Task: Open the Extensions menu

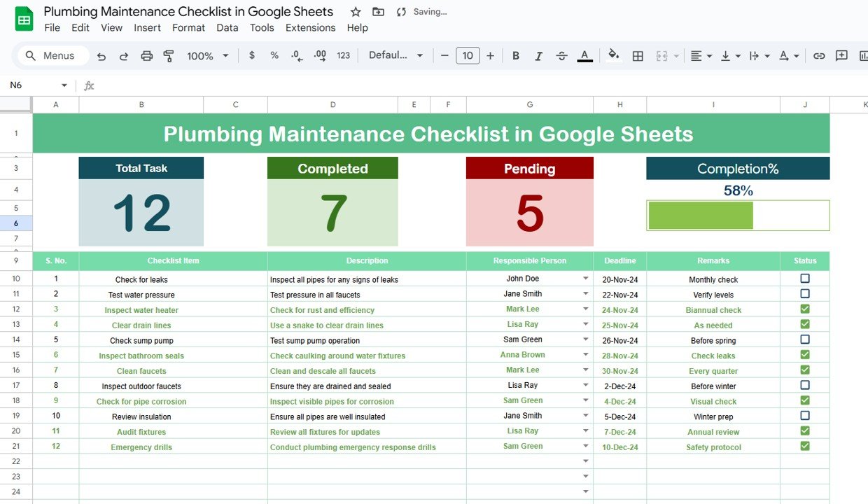Action: pos(311,28)
